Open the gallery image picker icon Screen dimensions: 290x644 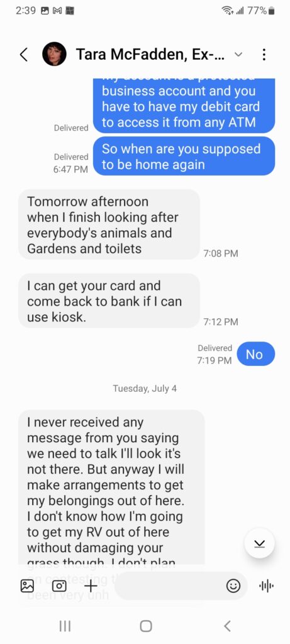click(28, 586)
